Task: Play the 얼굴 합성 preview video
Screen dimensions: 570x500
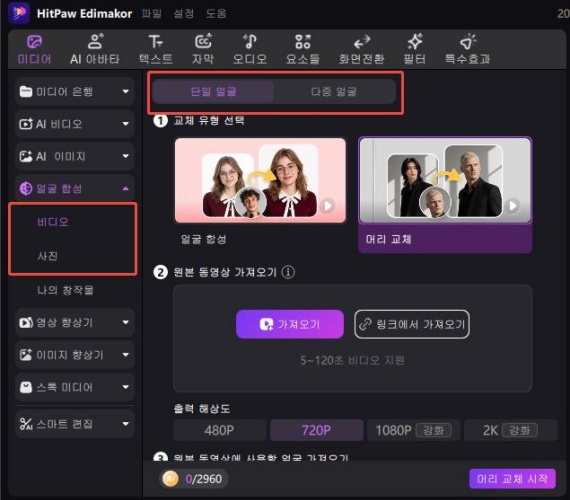Action: click(x=328, y=206)
